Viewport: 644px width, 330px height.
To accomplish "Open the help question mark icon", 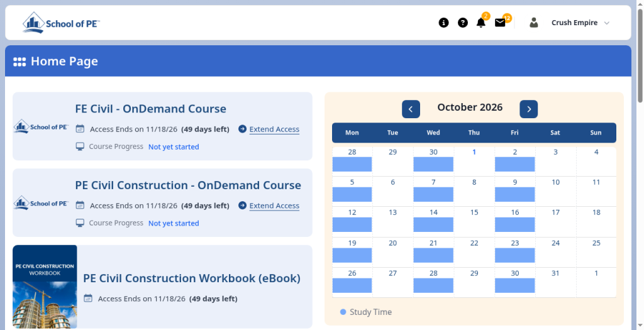I will pyautogui.click(x=463, y=23).
